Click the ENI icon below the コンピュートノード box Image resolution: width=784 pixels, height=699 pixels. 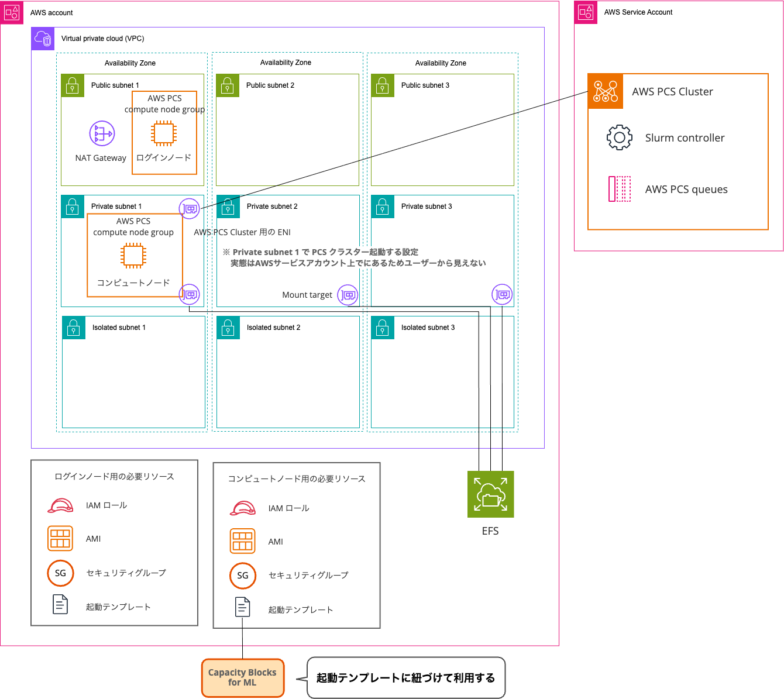pos(190,295)
